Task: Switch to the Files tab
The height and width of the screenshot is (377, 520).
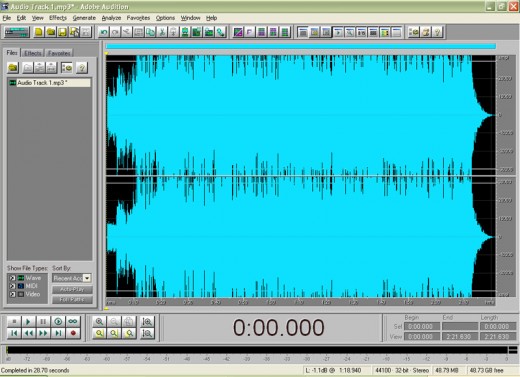Action: (12, 53)
